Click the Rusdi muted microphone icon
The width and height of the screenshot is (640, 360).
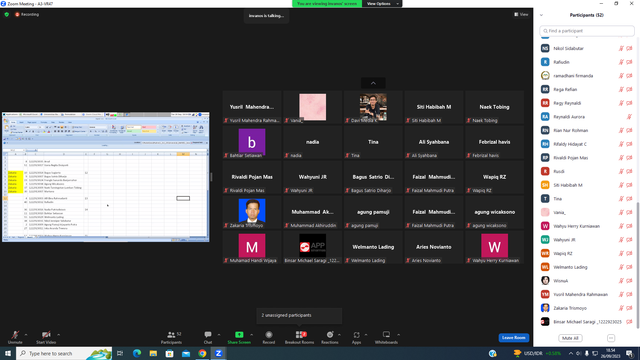621,171
